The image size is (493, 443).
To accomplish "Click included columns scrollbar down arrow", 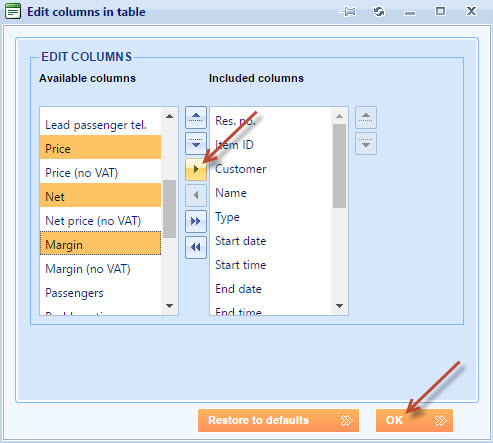I will pyautogui.click(x=339, y=306).
